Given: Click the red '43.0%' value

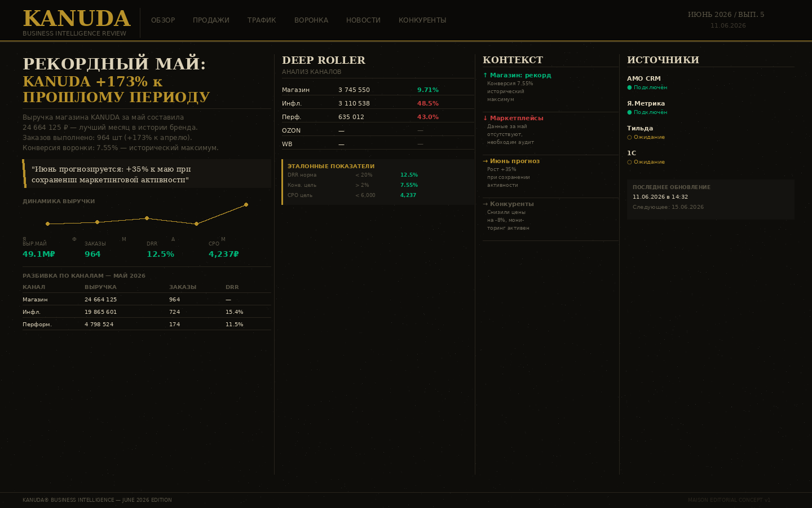Looking at the screenshot, I should tap(428, 117).
